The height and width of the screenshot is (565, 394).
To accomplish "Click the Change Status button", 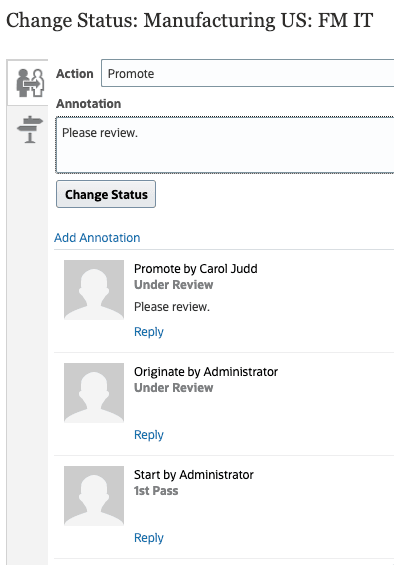I will [x=106, y=194].
